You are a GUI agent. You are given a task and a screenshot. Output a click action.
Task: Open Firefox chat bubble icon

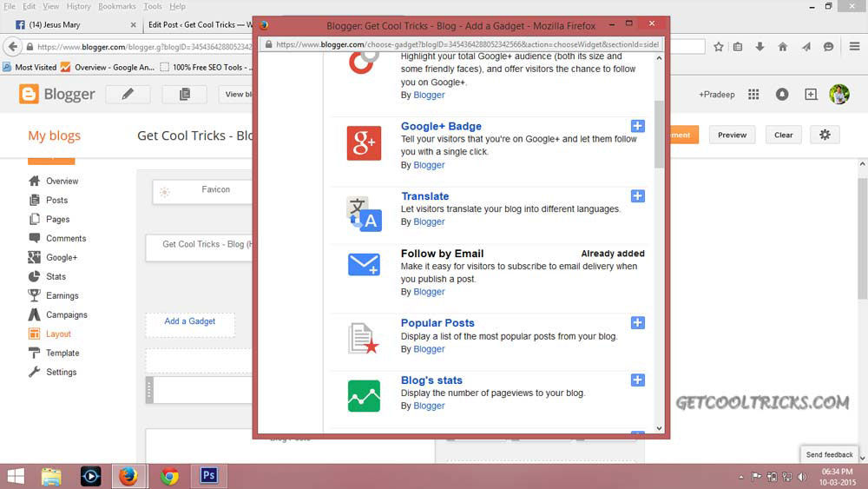(828, 47)
